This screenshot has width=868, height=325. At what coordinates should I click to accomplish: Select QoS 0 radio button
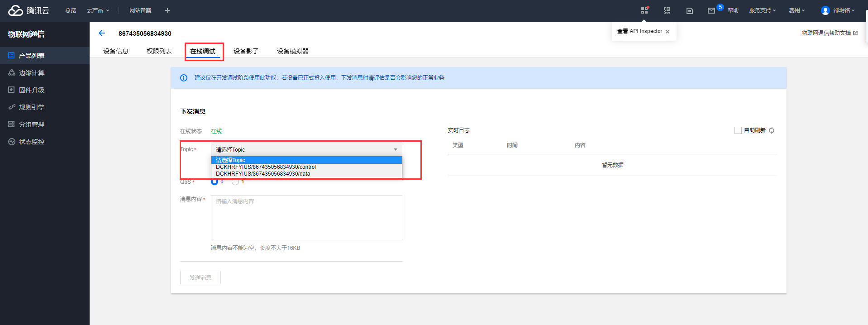pyautogui.click(x=215, y=182)
